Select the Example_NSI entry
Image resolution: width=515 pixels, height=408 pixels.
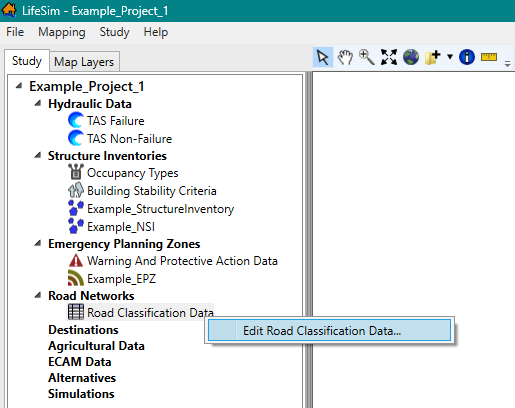121,227
